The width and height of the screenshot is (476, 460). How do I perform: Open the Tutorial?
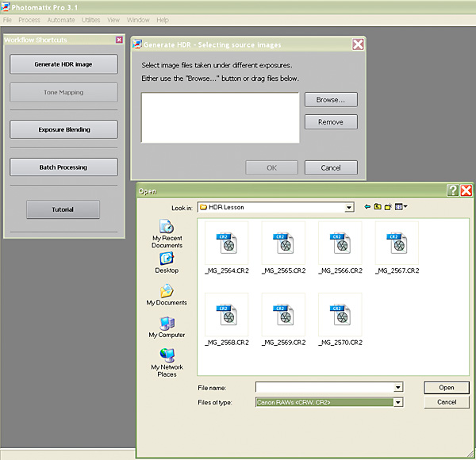pos(63,209)
